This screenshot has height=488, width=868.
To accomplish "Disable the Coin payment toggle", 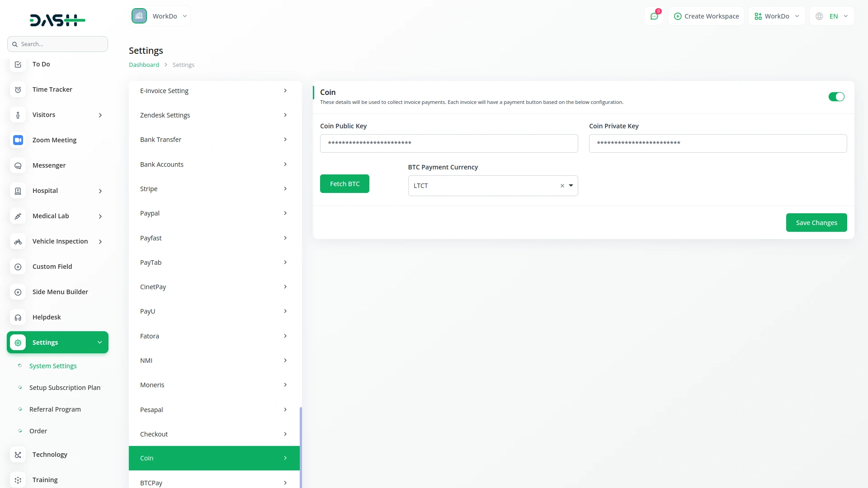I will 836,97.
